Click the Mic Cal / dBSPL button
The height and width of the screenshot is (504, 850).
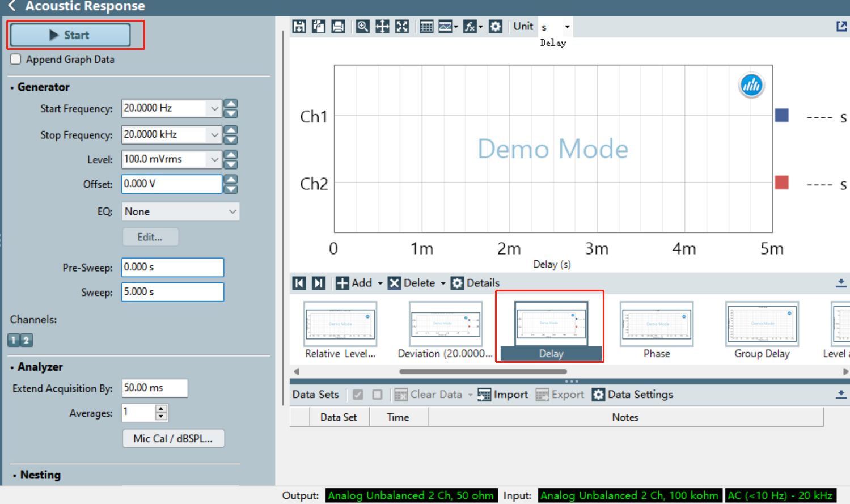point(174,438)
